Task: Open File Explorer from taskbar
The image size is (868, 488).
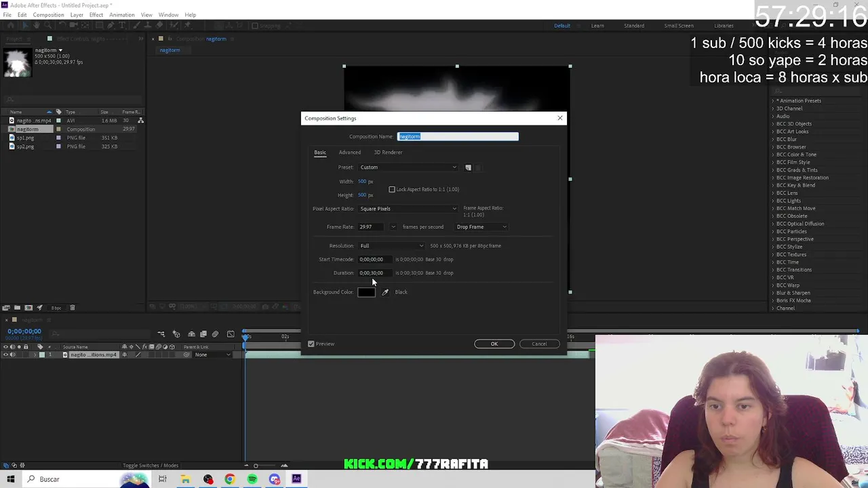Action: pyautogui.click(x=185, y=479)
